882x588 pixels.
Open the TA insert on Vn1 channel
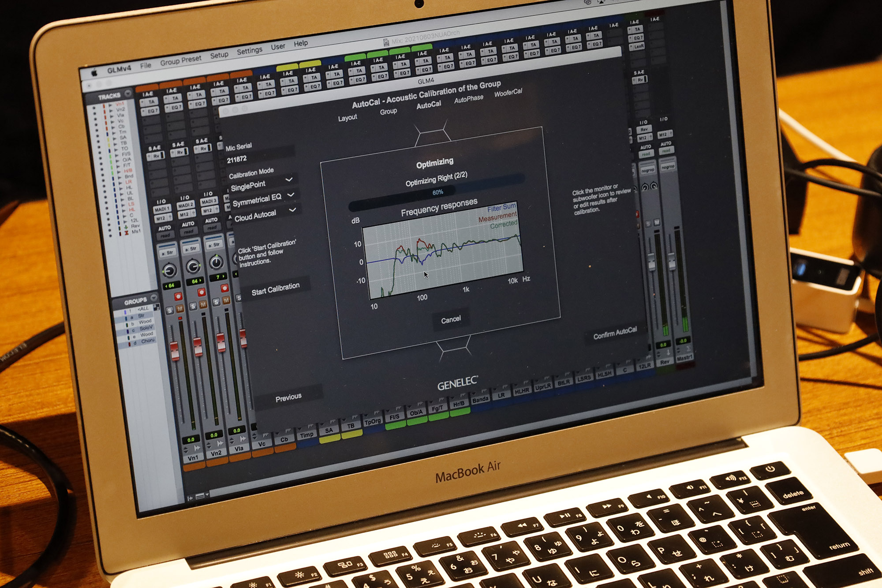150,102
